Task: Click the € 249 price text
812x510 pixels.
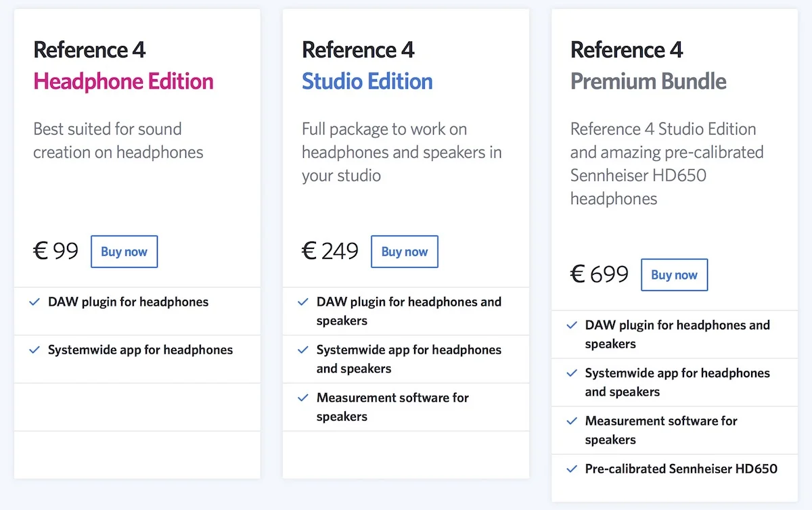Action: pyautogui.click(x=330, y=252)
